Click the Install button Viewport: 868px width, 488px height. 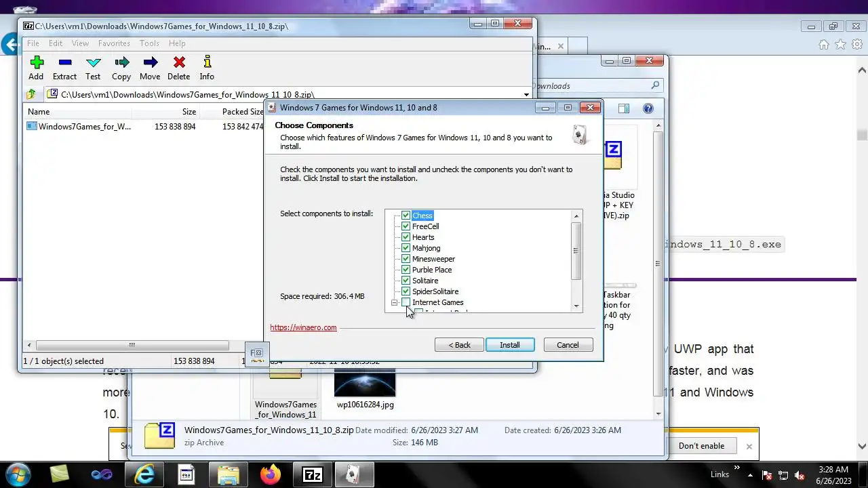(510, 345)
